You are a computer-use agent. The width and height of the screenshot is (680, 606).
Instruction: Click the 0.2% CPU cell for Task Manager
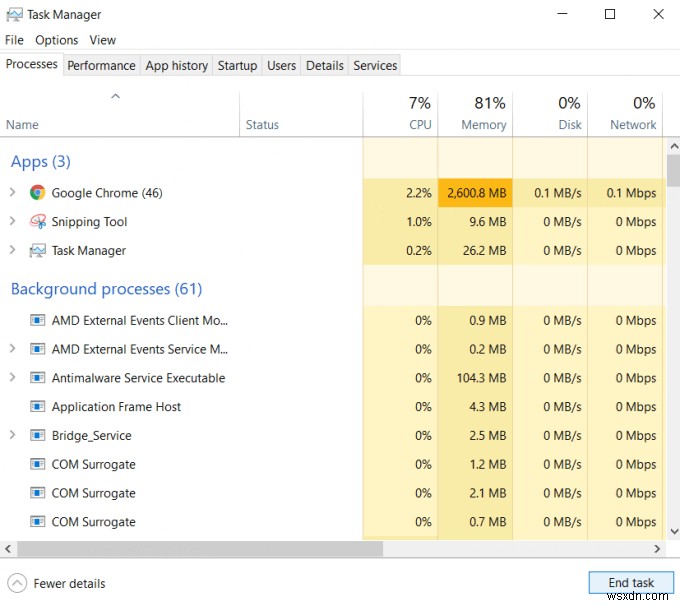click(x=400, y=250)
